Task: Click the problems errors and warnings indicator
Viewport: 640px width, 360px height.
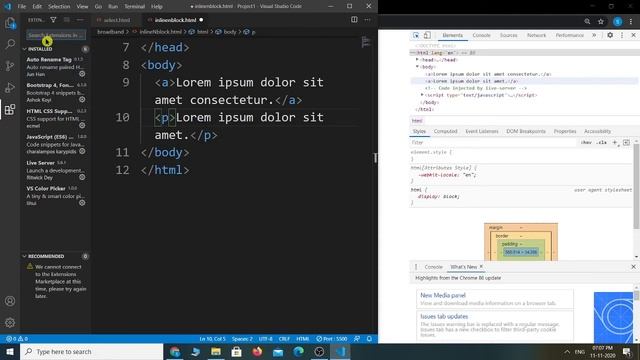Action: (x=17, y=339)
